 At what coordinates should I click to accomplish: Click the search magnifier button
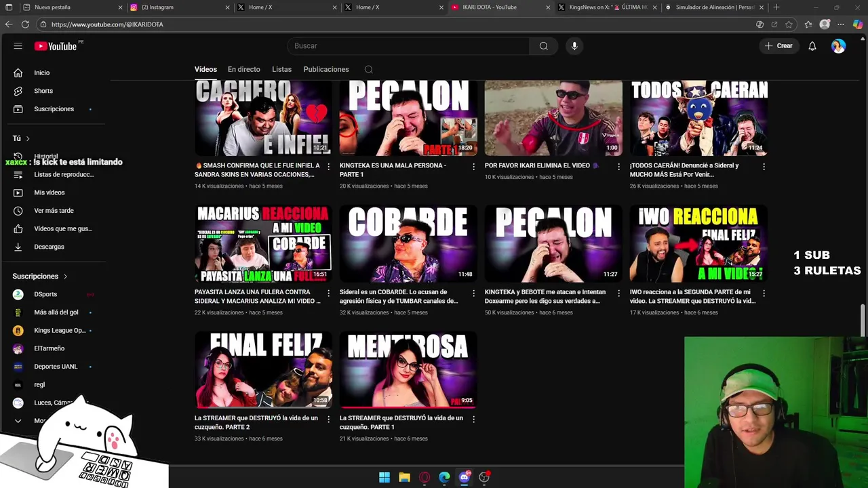543,46
